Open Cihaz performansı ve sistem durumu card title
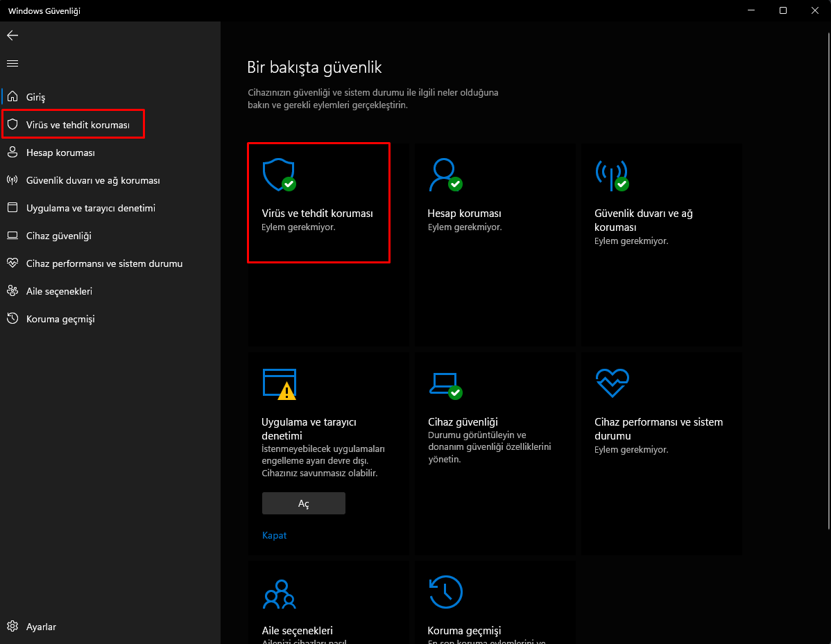The width and height of the screenshot is (831, 644). point(658,429)
